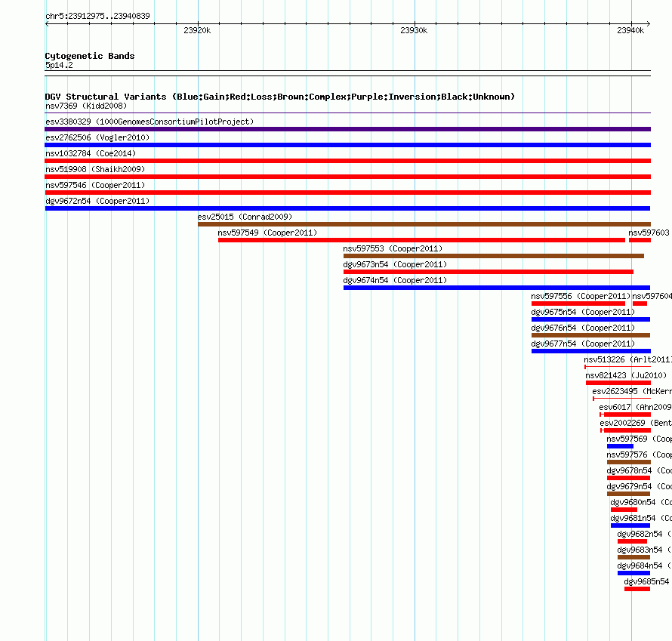The image size is (672, 641).
Task: Click the dgv9685n54 label
Action: coord(647,581)
